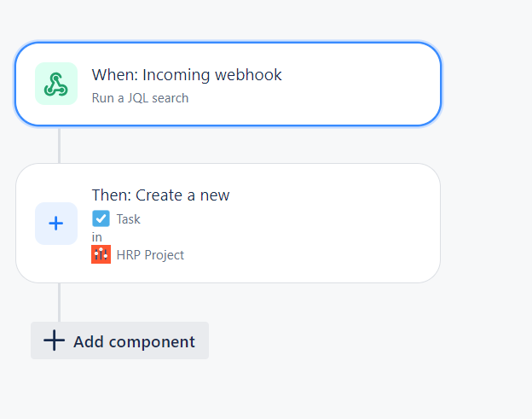Click the Task label text
The image size is (532, 419).
(x=128, y=219)
